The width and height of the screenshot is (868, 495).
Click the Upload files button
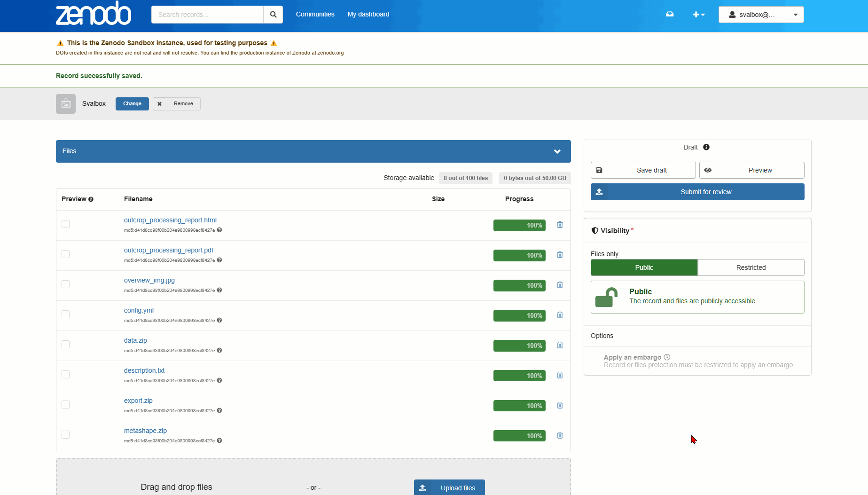pos(449,487)
